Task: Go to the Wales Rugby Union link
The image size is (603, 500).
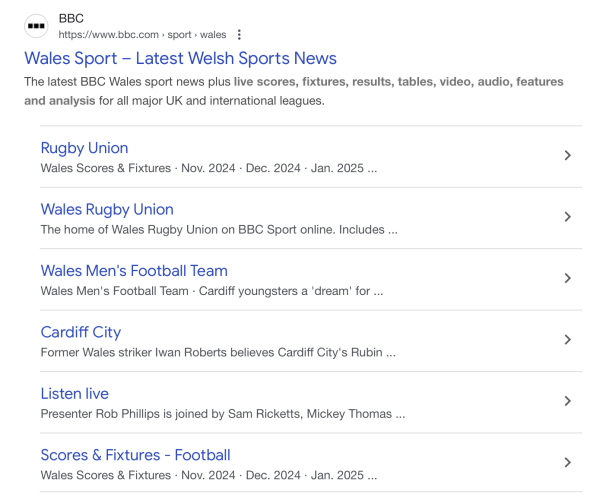Action: point(107,209)
